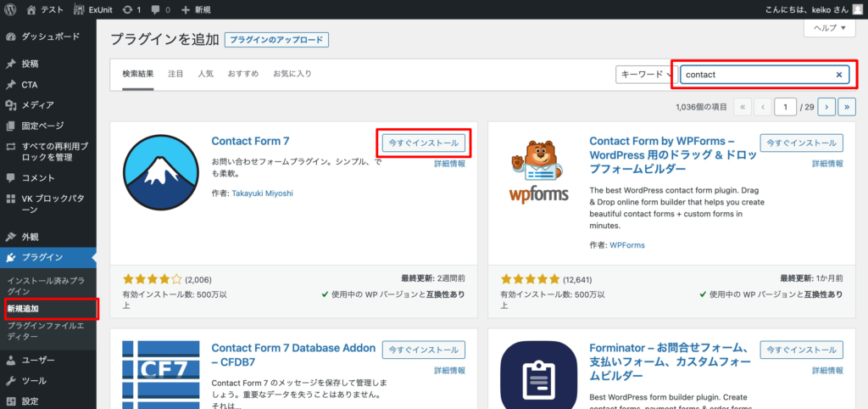The image size is (868, 409).
Task: Go to last page of results
Action: [847, 107]
